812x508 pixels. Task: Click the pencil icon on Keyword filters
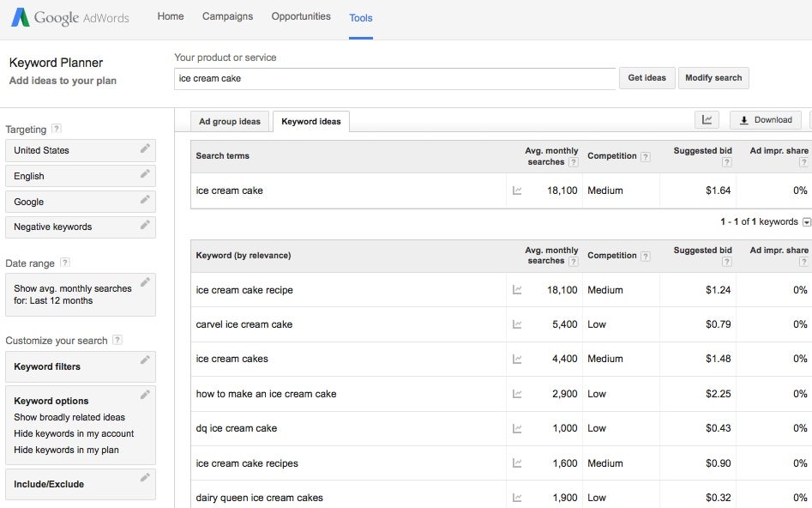145,360
